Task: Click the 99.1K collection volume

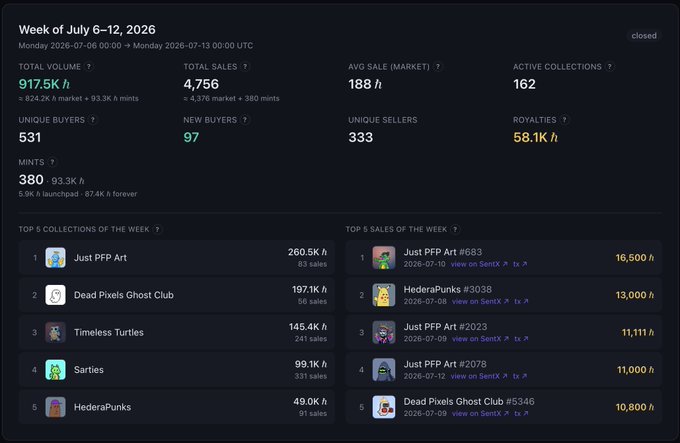Action: click(311, 364)
